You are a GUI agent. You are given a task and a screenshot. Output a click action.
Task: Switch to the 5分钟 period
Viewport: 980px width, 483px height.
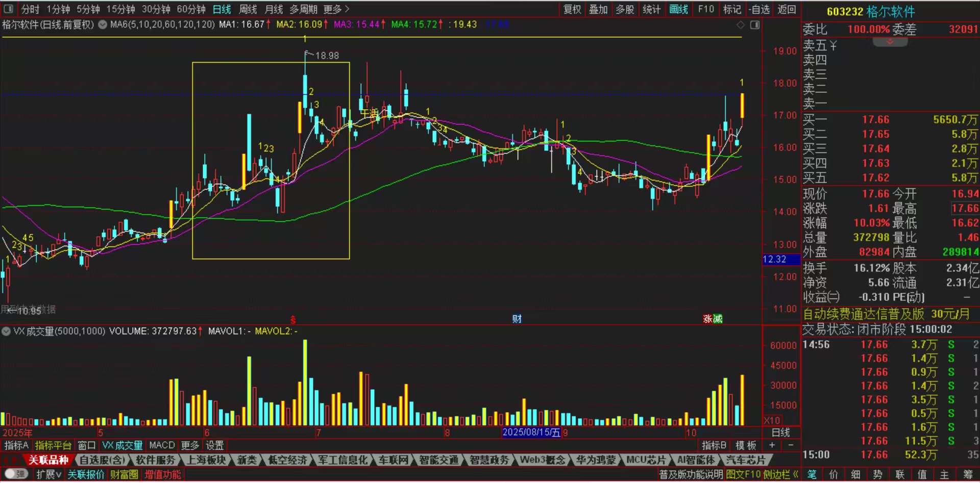[88, 9]
